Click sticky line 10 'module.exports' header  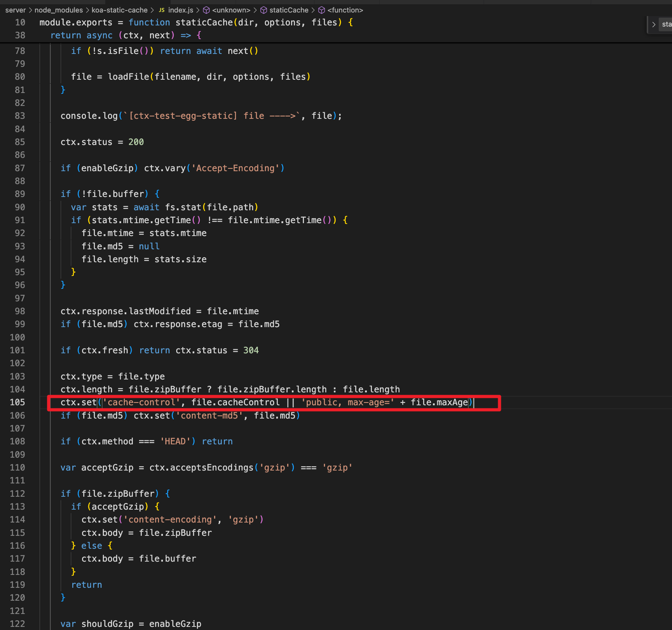pyautogui.click(x=196, y=23)
